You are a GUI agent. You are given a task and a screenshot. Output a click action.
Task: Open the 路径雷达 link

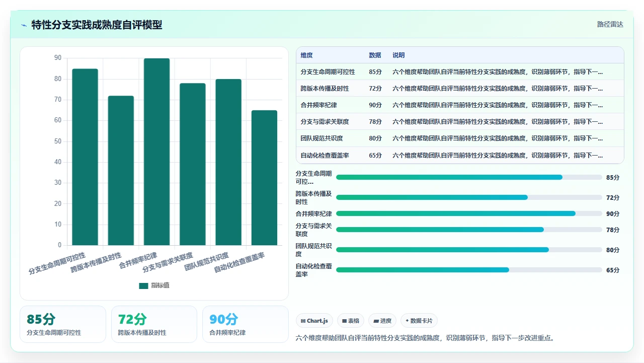pos(610,24)
